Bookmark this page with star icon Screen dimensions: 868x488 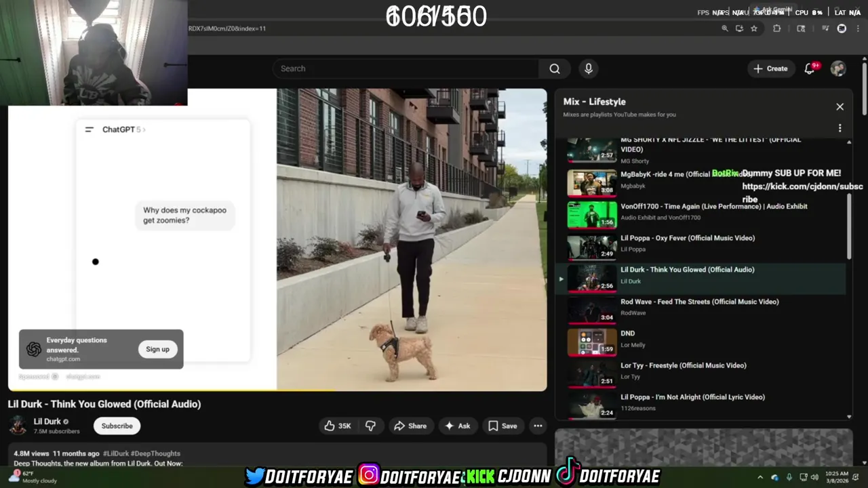(x=753, y=28)
